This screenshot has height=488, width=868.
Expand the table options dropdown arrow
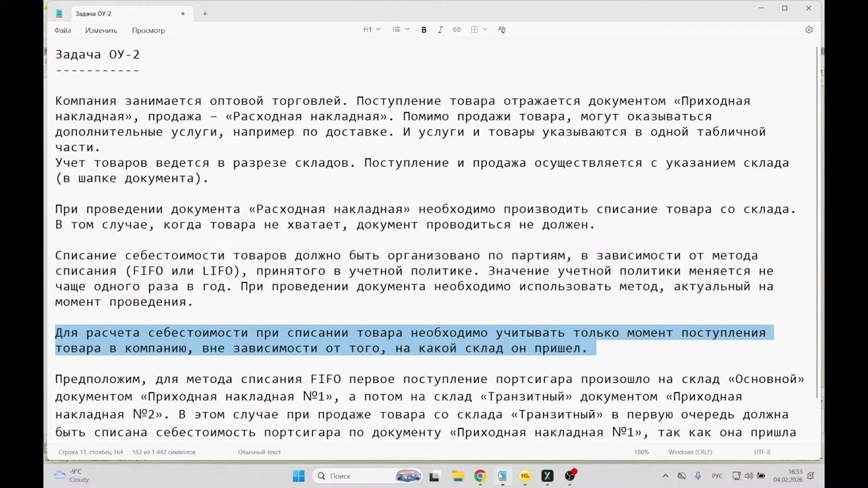(485, 30)
